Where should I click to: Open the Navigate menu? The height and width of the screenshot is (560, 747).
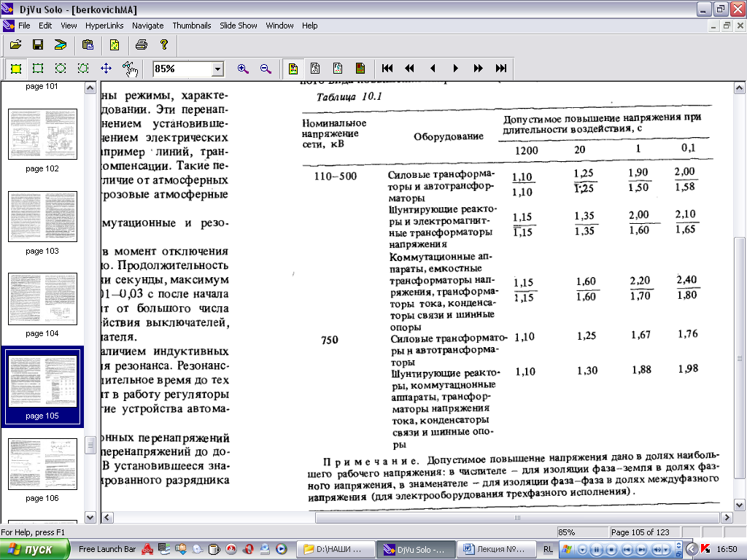[147, 26]
